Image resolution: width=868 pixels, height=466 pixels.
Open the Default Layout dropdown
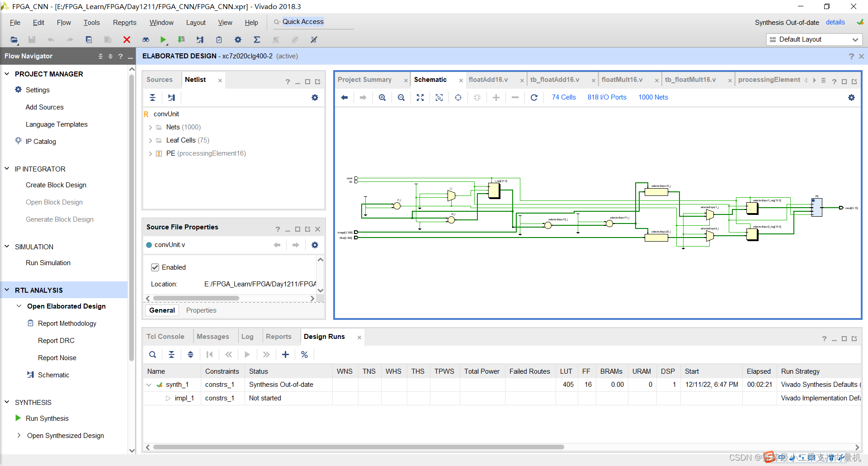(814, 39)
